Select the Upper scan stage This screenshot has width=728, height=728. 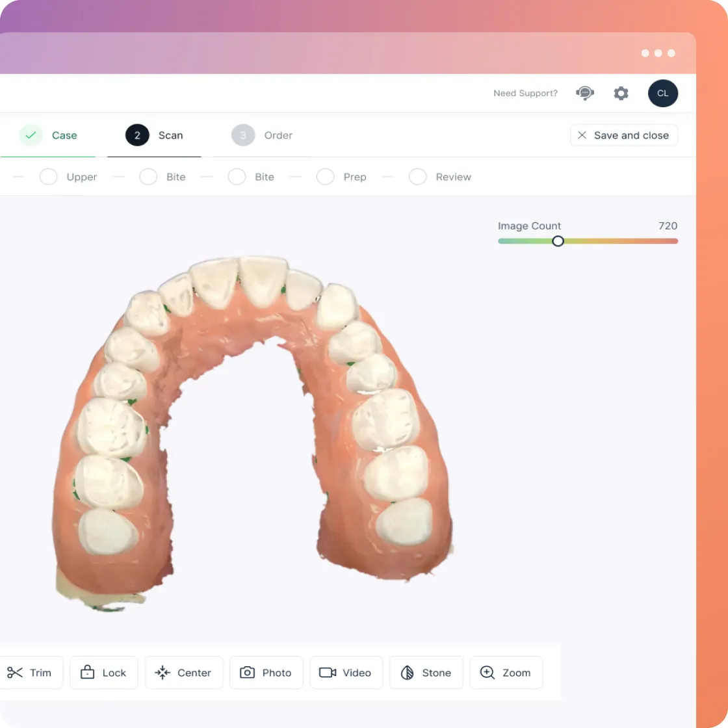click(68, 177)
